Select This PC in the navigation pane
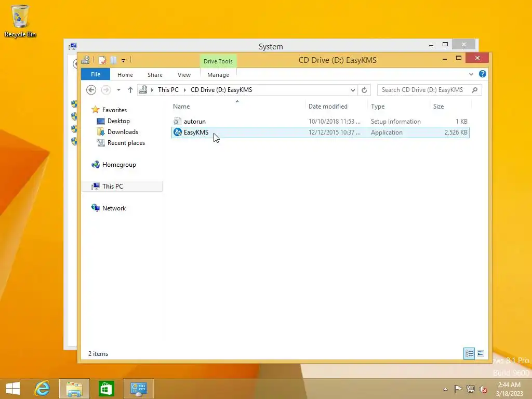Screen dimensions: 532x399 coord(122,187)
